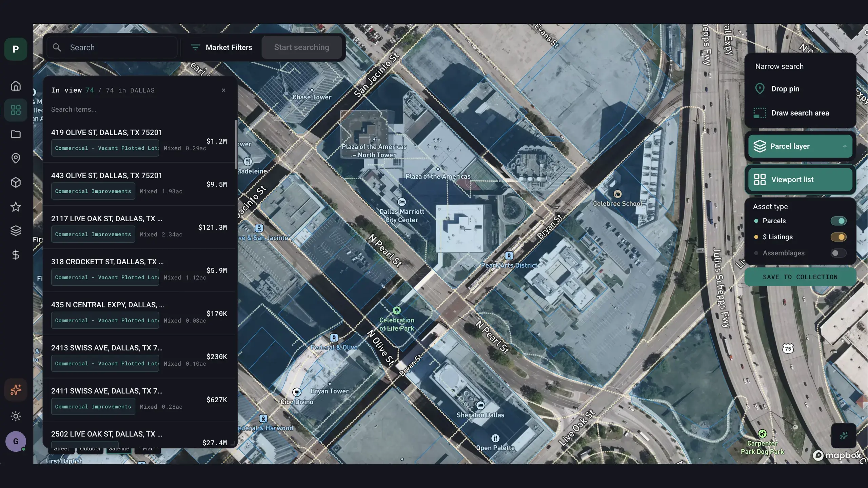Click Vacant Plotted Lot tag on 419 Olive
Viewport: 868px width, 488px height.
tap(105, 148)
